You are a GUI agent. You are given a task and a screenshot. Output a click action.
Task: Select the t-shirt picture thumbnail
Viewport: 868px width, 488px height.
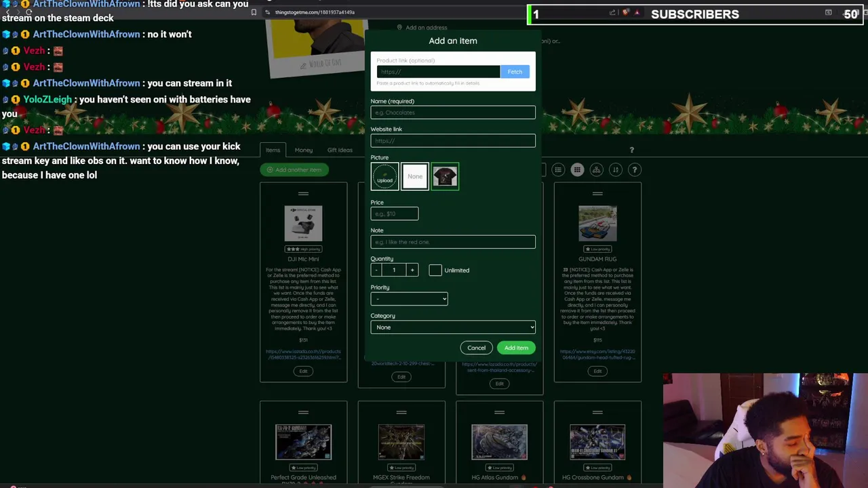[445, 177]
